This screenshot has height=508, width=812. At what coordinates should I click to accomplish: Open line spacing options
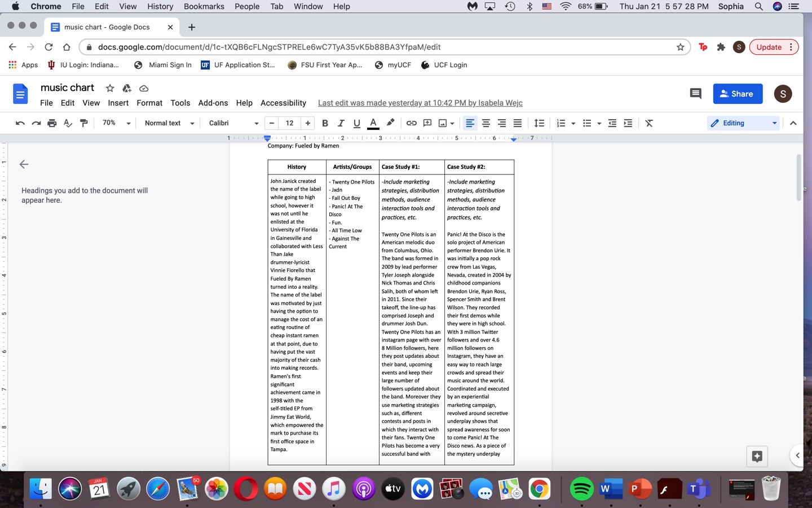click(539, 123)
